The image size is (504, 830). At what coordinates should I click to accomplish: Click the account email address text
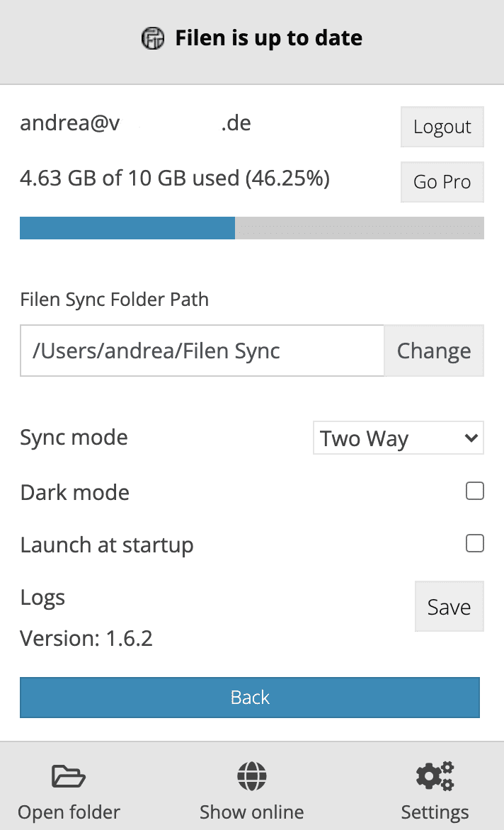(x=135, y=124)
